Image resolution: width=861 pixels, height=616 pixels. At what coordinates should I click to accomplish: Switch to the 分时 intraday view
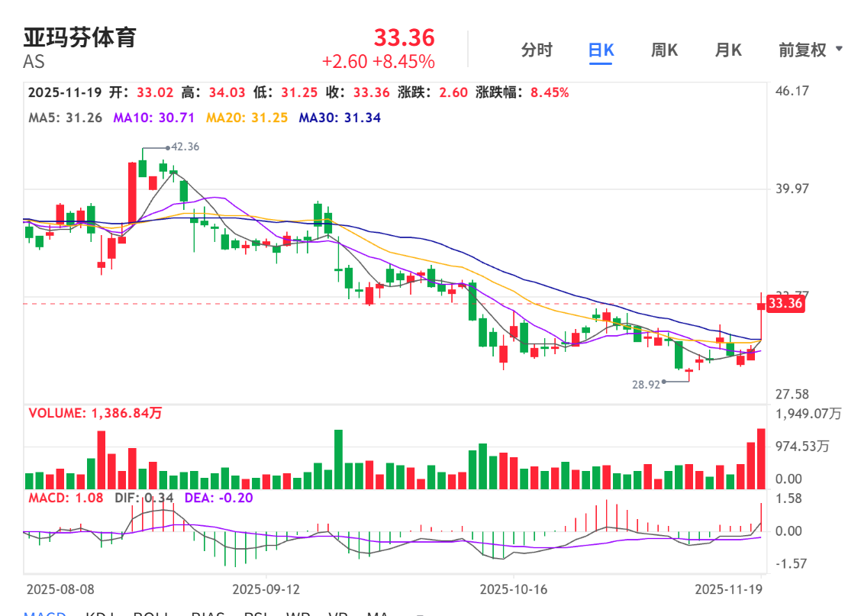click(x=536, y=50)
